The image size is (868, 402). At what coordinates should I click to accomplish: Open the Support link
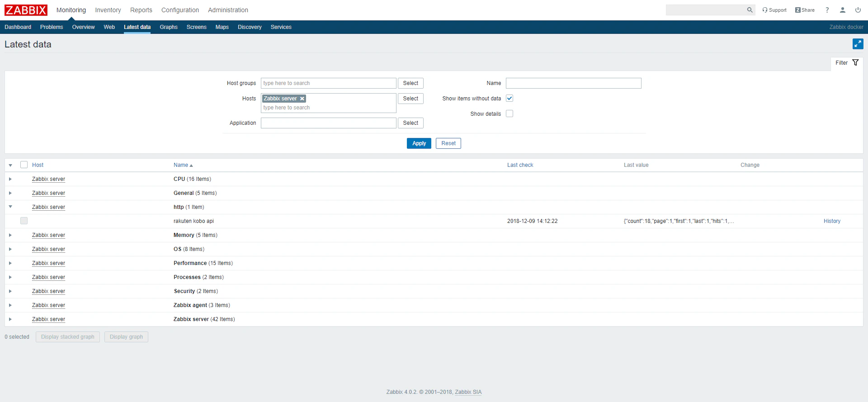click(x=774, y=10)
